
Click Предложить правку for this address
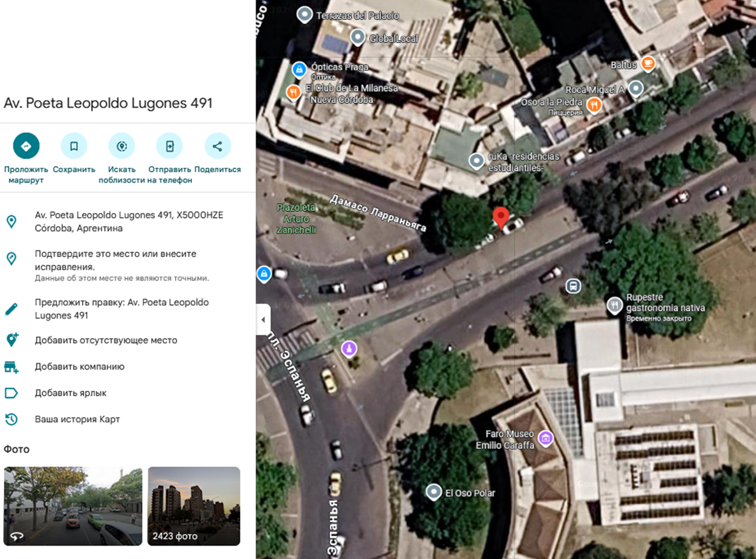click(122, 309)
